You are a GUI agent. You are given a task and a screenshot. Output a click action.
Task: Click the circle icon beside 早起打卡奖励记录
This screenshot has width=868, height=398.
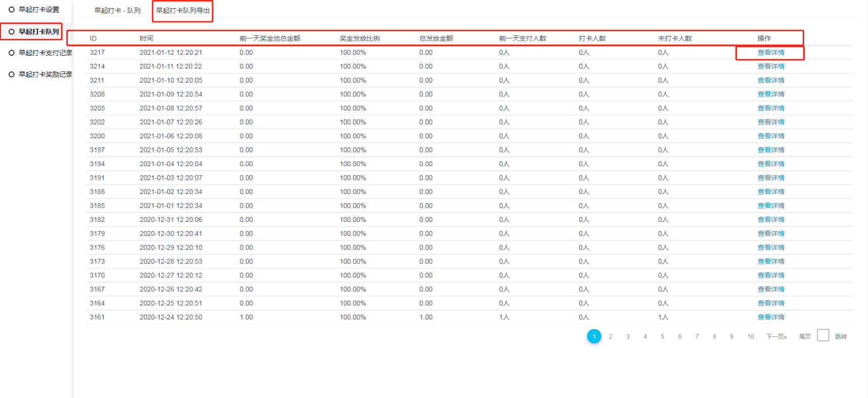[12, 74]
